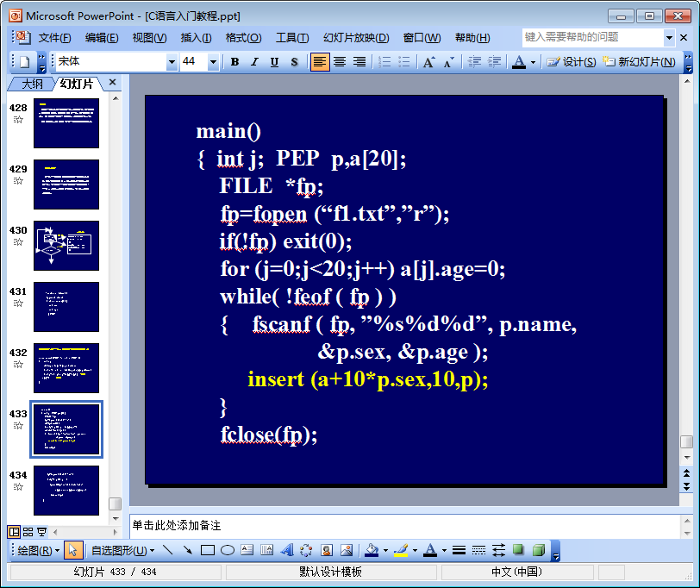This screenshot has height=588, width=700.
Task: Toggle italic formatting
Action: pyautogui.click(x=254, y=62)
